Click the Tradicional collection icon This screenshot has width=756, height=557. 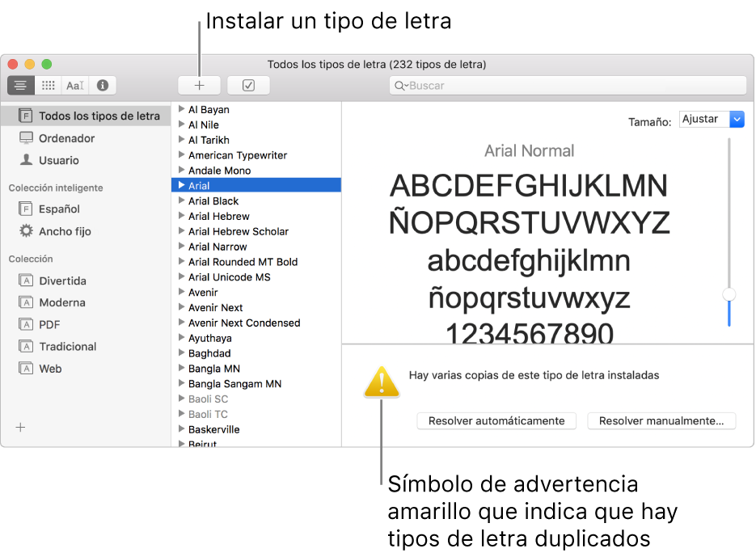pyautogui.click(x=26, y=346)
